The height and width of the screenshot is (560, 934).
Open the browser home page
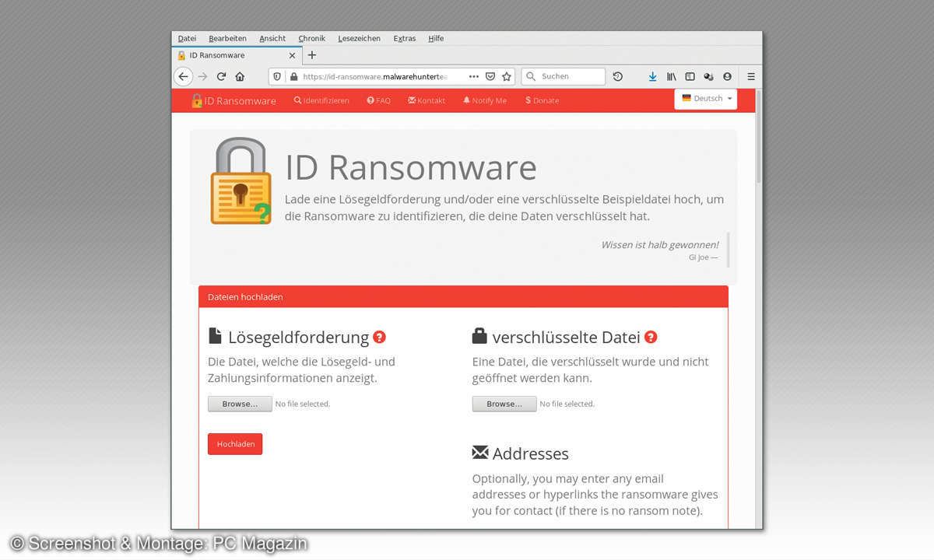tap(240, 76)
